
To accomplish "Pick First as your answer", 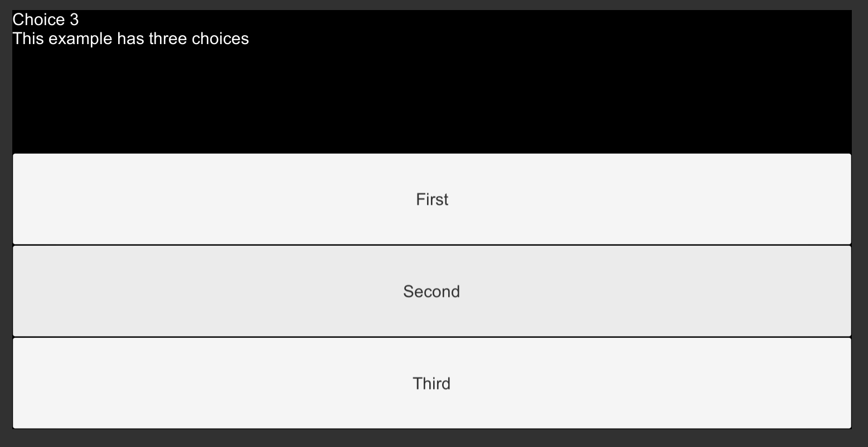I will (x=431, y=199).
